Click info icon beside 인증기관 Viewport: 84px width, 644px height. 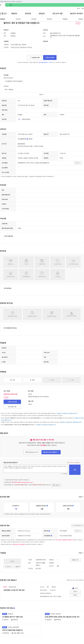point(49,531)
